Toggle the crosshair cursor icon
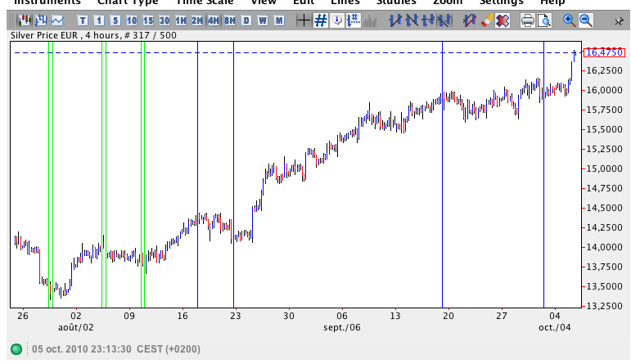Screen dimensions: 631x364 coord(304,20)
